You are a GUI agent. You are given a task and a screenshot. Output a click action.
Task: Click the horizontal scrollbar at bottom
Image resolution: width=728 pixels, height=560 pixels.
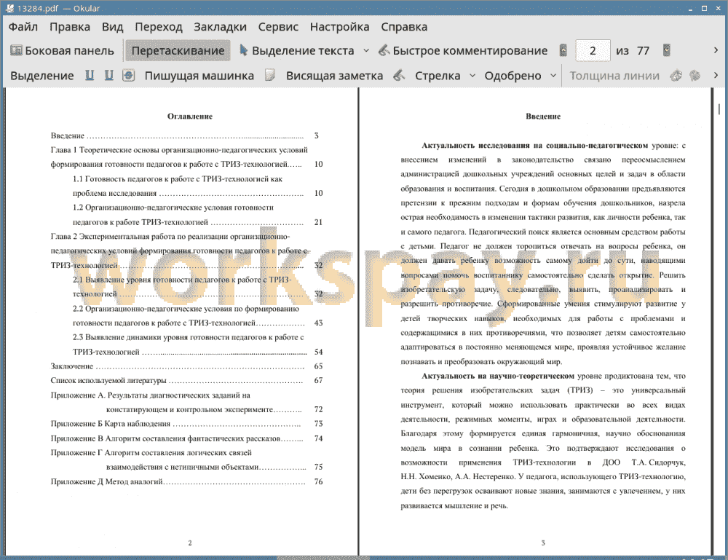[x=323, y=558]
